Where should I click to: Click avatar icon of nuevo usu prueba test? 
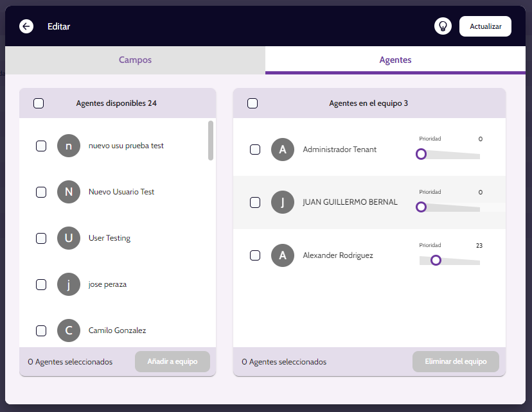coord(69,146)
